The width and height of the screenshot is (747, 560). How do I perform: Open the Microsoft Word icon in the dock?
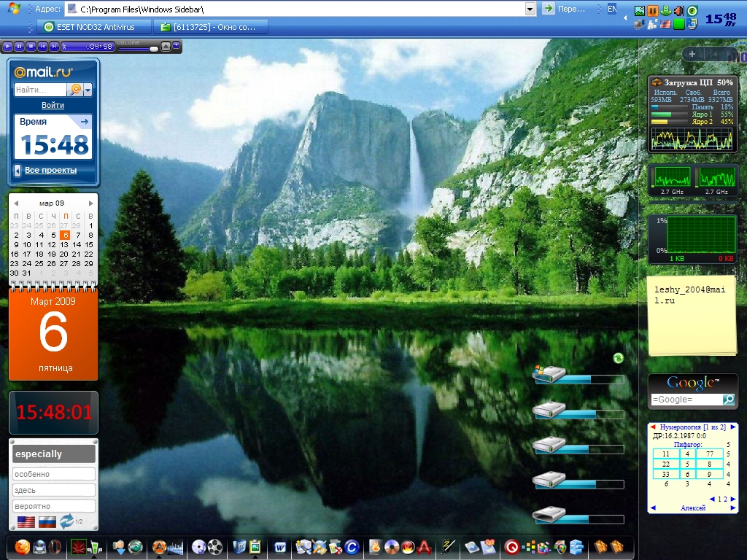(280, 547)
